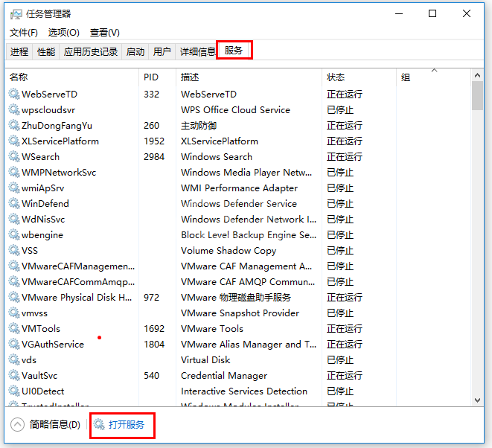492x448 pixels.
Task: Select 'Volume Shadow Copy' description
Action: pos(229,250)
